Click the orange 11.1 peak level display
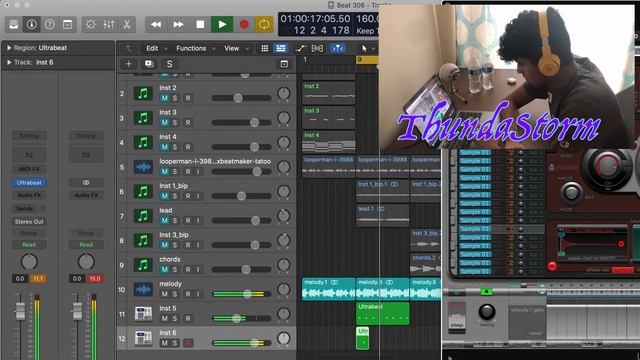The width and height of the screenshot is (640, 360). pyautogui.click(x=38, y=279)
